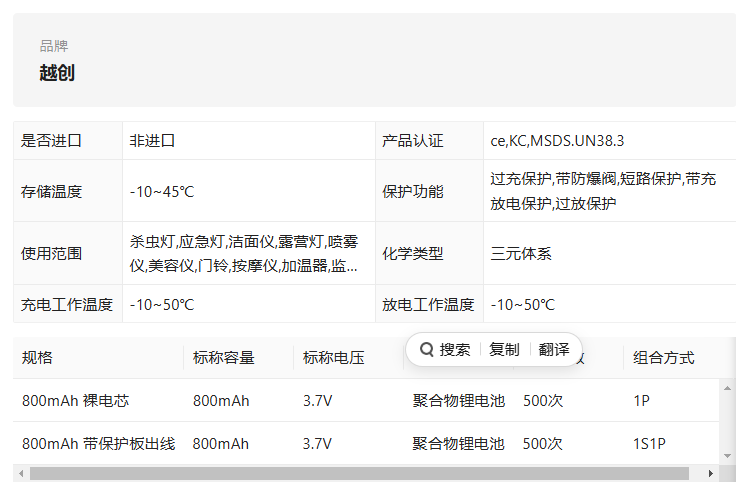The height and width of the screenshot is (501, 750).
Task: Select the 800mAh 带保护板出线 row
Action: click(x=366, y=444)
